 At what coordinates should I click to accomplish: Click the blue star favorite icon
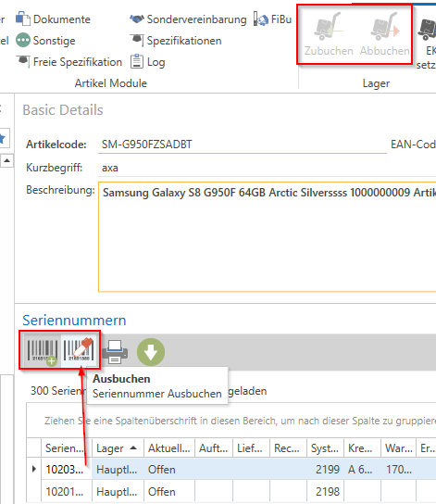point(3,139)
